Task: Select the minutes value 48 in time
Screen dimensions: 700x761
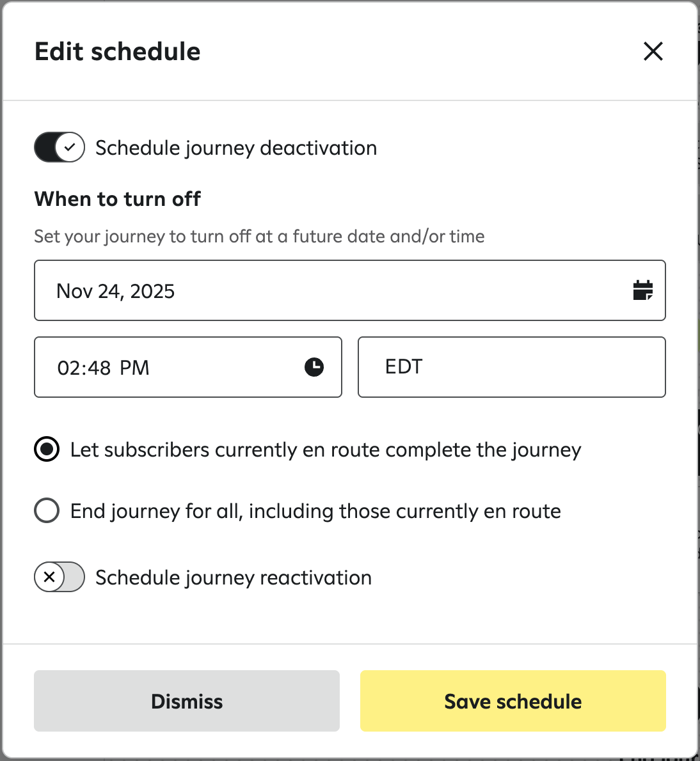Action: coord(99,368)
